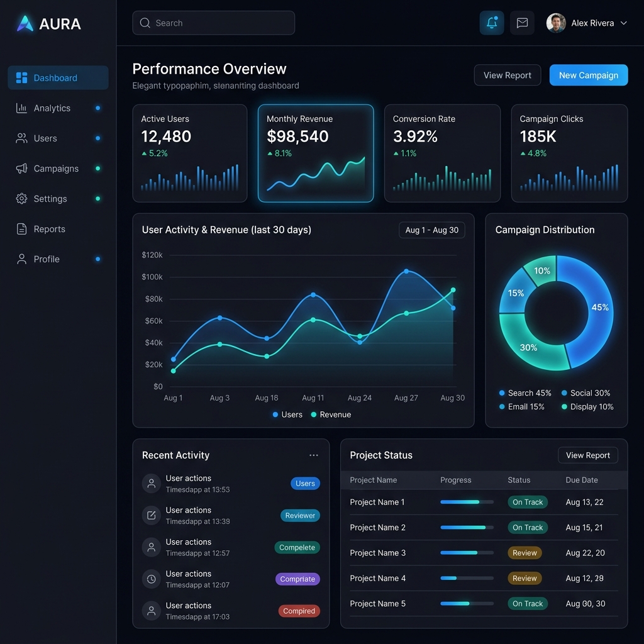Click the Analytics bar chart icon
This screenshot has width=644, height=644.
[21, 108]
